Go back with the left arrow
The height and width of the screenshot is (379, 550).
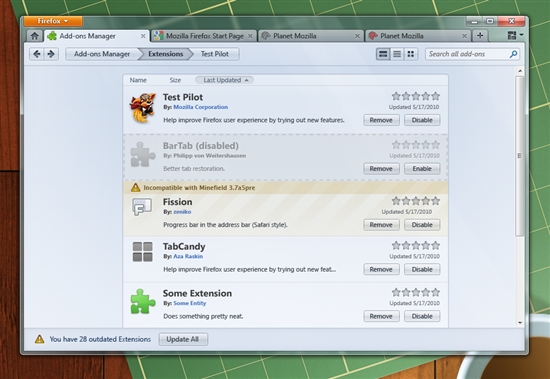37,54
